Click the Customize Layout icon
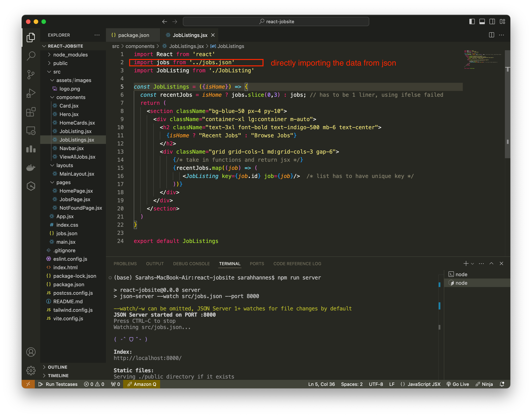The height and width of the screenshot is (417, 532). click(x=502, y=21)
